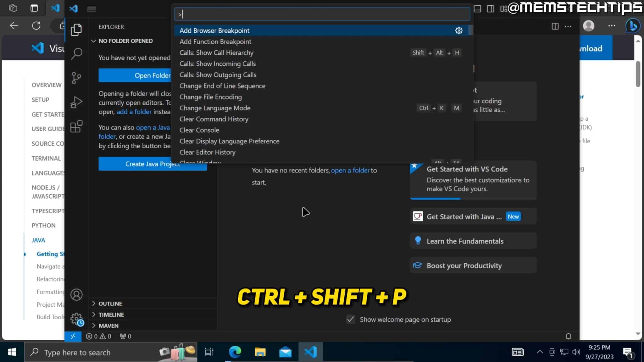
Task: Click the Windows taskbar search box
Action: (111, 352)
